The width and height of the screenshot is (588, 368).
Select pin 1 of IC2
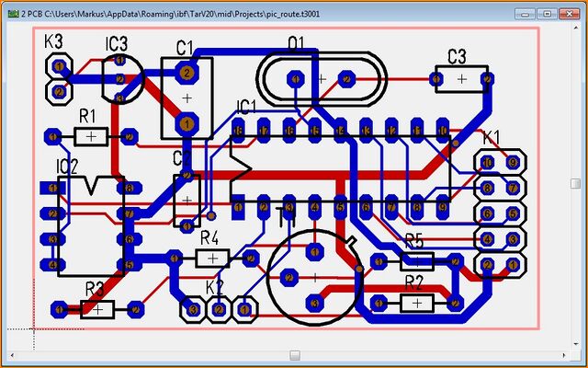click(x=52, y=188)
